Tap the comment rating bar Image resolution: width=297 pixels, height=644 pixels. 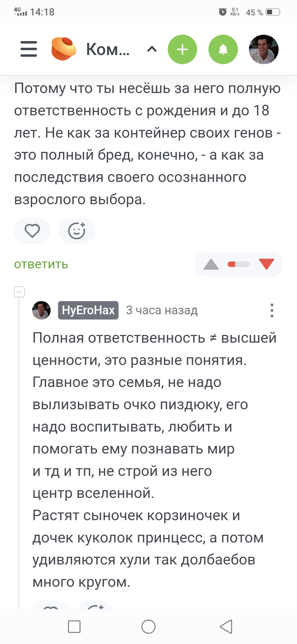[239, 264]
